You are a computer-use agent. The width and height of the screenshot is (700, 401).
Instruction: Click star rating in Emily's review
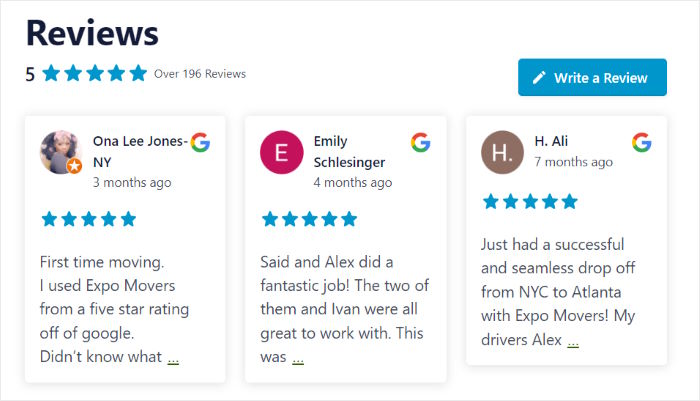309,218
